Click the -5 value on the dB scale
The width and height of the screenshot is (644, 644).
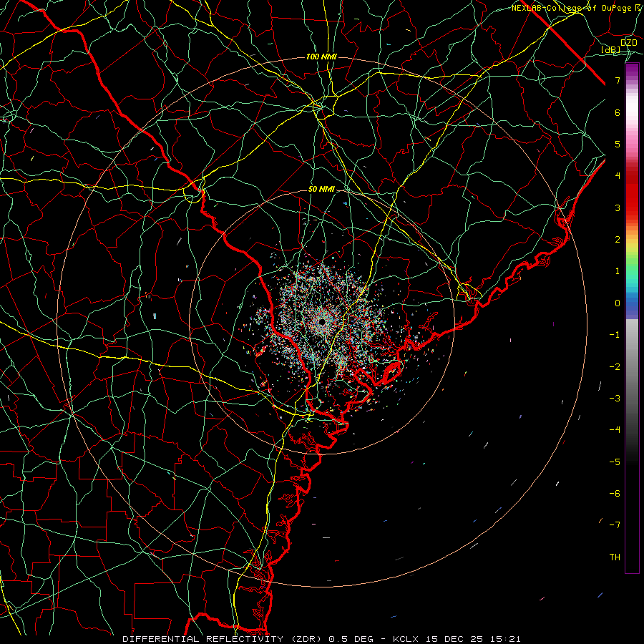point(615,462)
